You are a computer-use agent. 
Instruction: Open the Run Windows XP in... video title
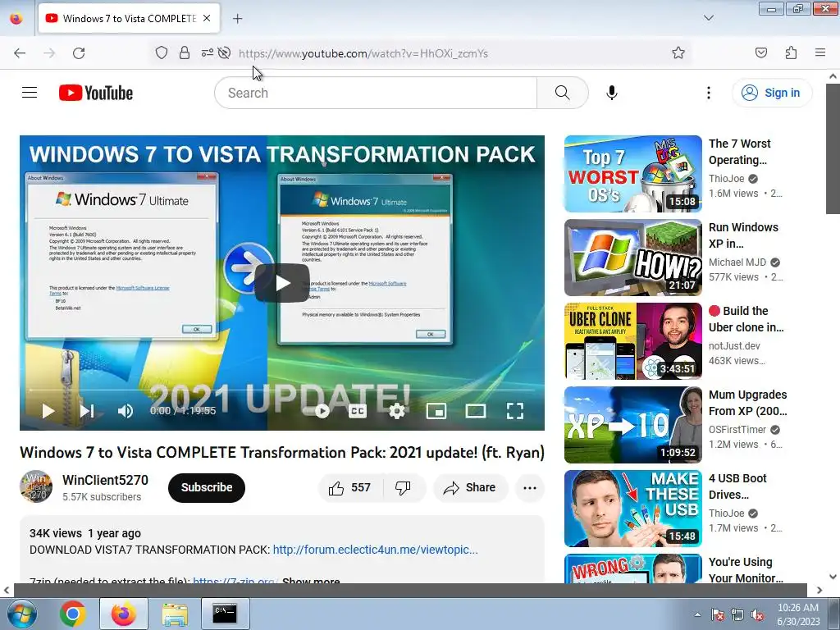coord(743,235)
